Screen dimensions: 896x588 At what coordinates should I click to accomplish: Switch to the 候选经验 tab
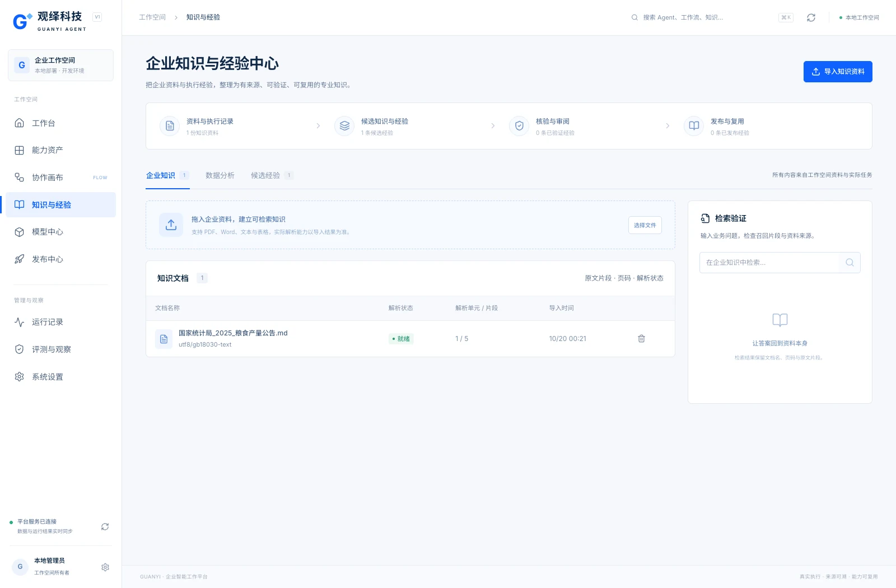[x=272, y=176]
